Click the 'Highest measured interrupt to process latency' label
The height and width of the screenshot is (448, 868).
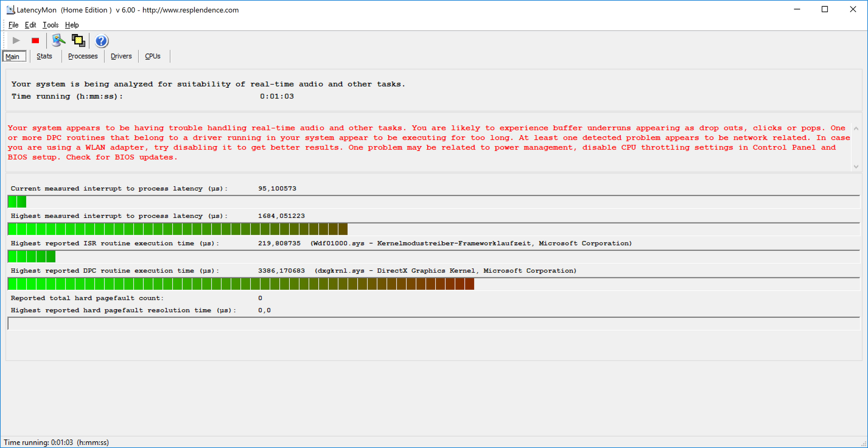coord(119,216)
